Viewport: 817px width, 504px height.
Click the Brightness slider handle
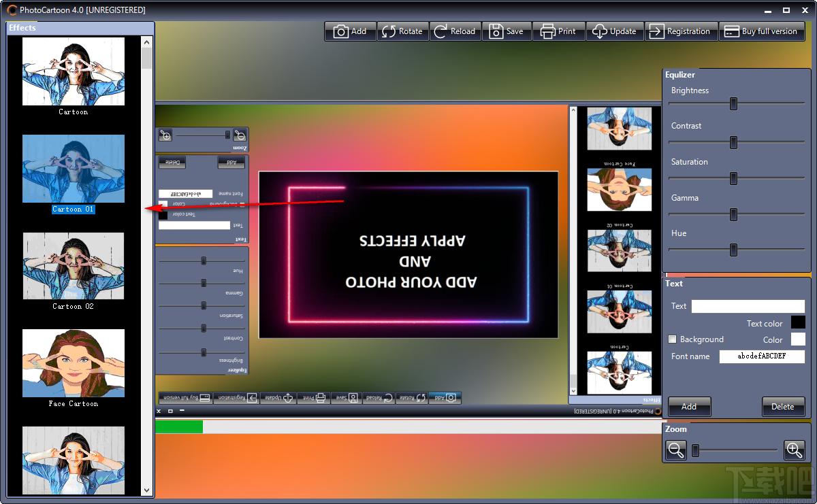pos(733,103)
